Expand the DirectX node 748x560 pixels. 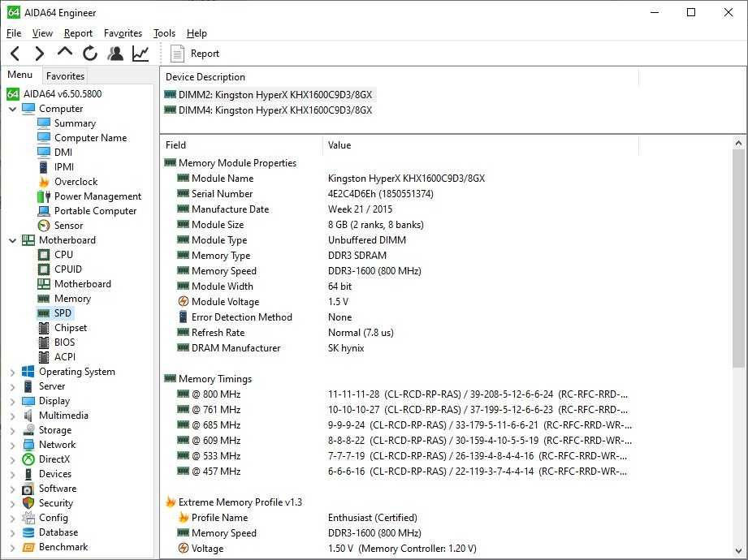point(13,460)
